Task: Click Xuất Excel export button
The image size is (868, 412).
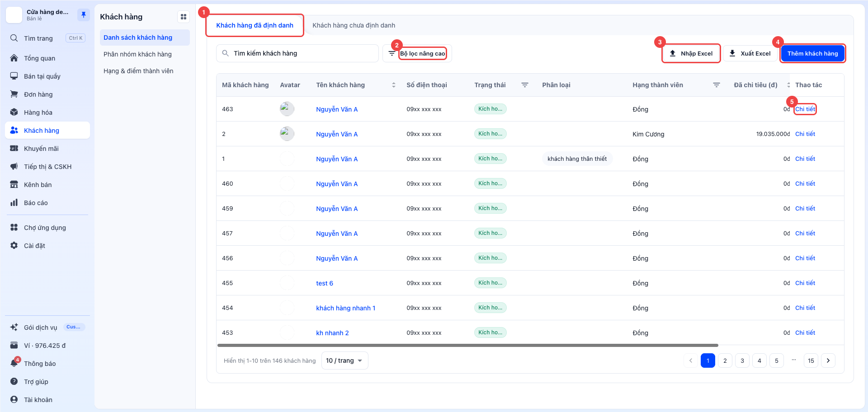Action: [750, 53]
